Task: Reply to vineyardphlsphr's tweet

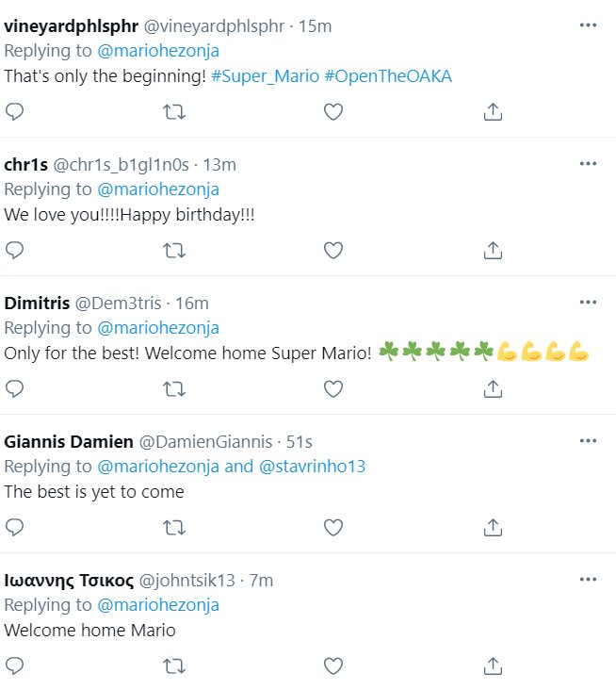Action: pyautogui.click(x=14, y=112)
